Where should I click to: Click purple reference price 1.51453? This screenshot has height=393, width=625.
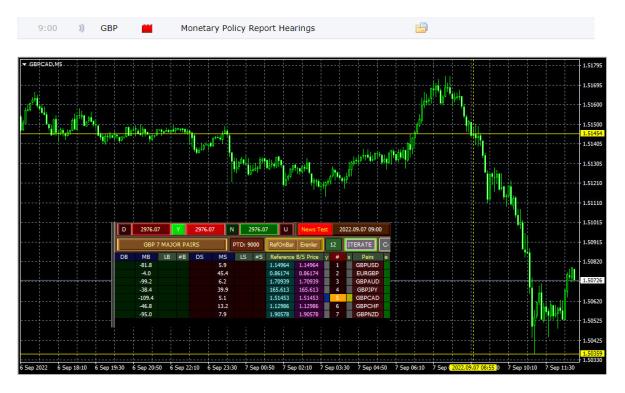click(x=309, y=298)
